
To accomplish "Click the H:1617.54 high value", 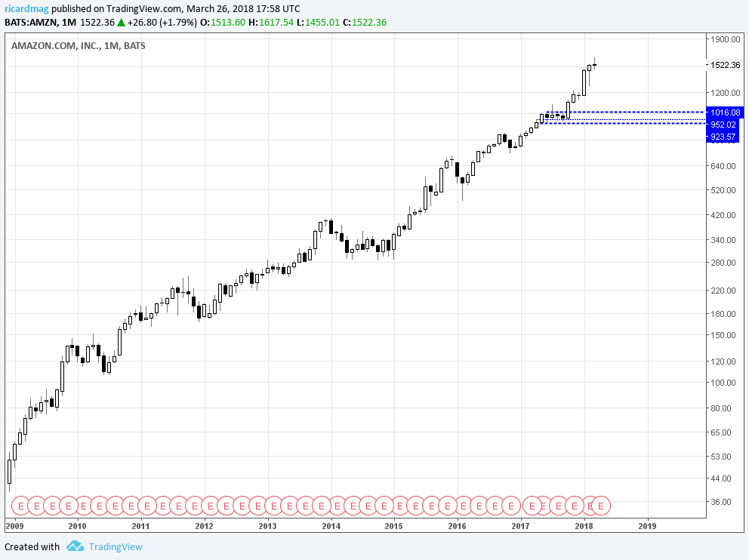I will (271, 23).
